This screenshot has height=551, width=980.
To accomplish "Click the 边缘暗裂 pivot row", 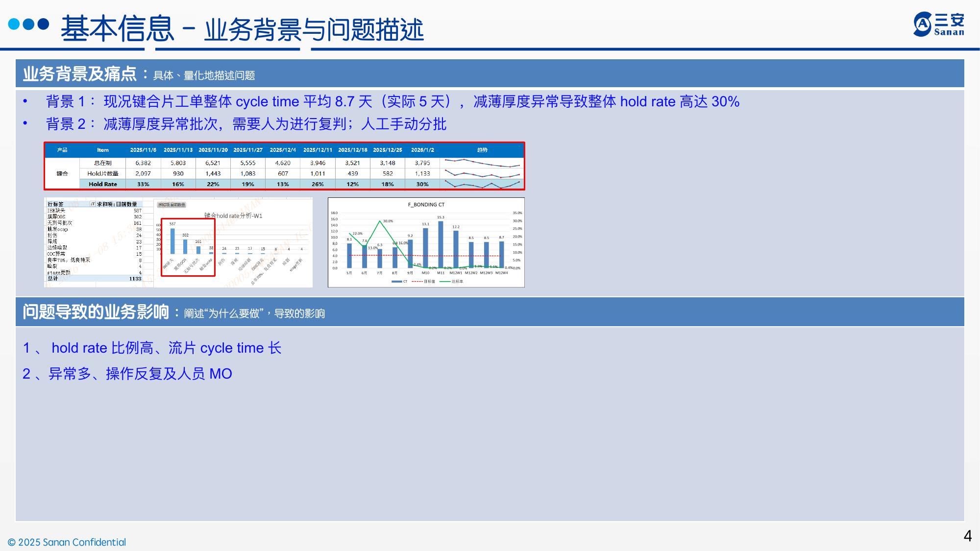I will pos(94,248).
